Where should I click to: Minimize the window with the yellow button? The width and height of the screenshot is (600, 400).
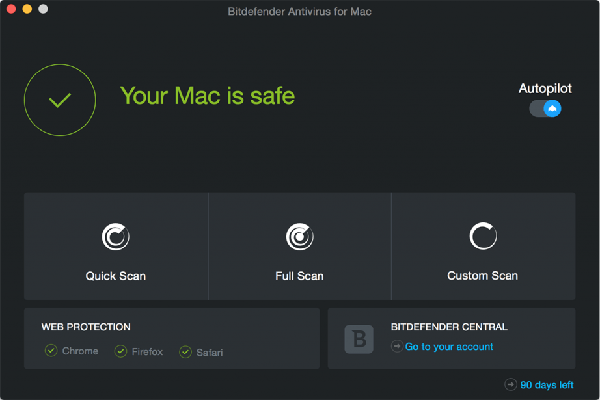27,9
